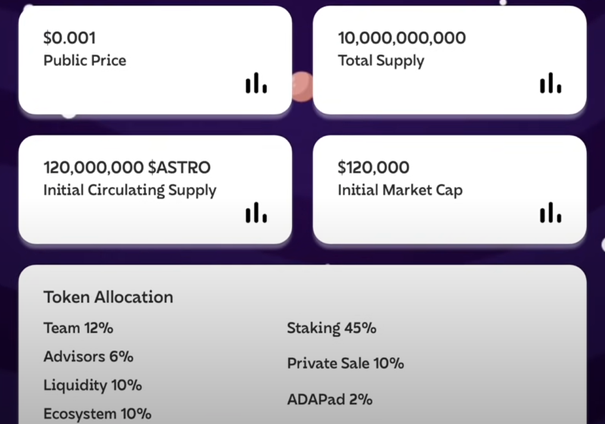Image resolution: width=605 pixels, height=424 pixels.
Task: Click the bar chart icon on Total Supply card
Action: pyautogui.click(x=551, y=83)
